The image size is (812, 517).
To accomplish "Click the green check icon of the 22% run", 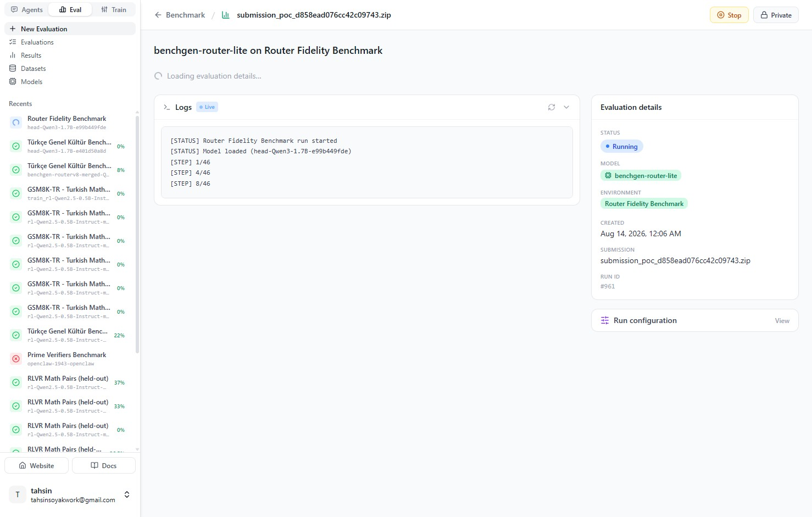I will point(16,335).
